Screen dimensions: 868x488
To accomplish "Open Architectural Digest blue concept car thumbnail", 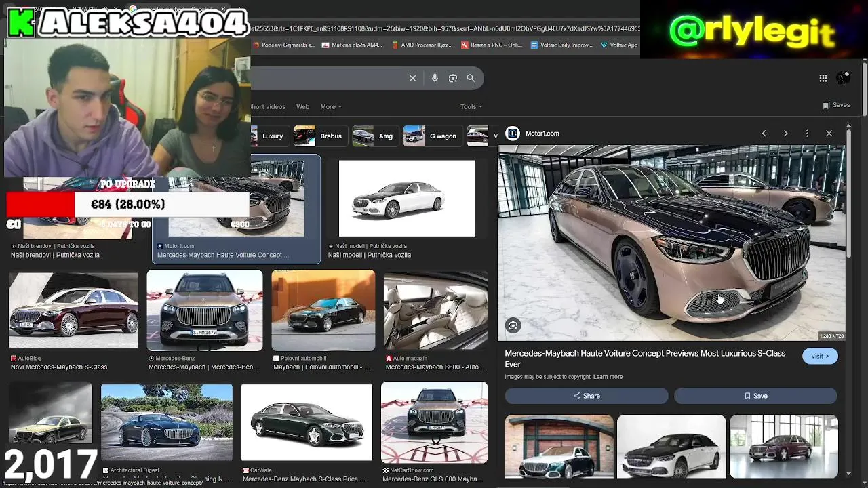I will point(167,423).
